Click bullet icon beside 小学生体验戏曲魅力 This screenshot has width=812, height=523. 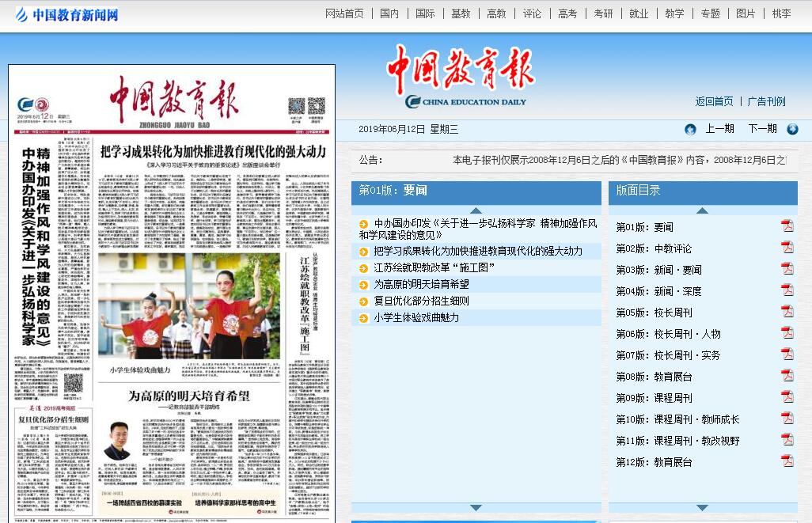point(363,318)
